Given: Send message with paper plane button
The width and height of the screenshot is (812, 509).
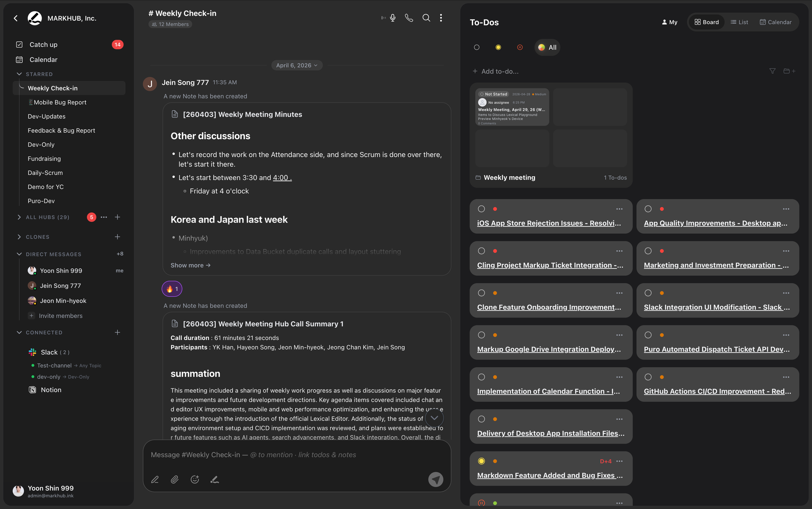Looking at the screenshot, I should point(436,479).
